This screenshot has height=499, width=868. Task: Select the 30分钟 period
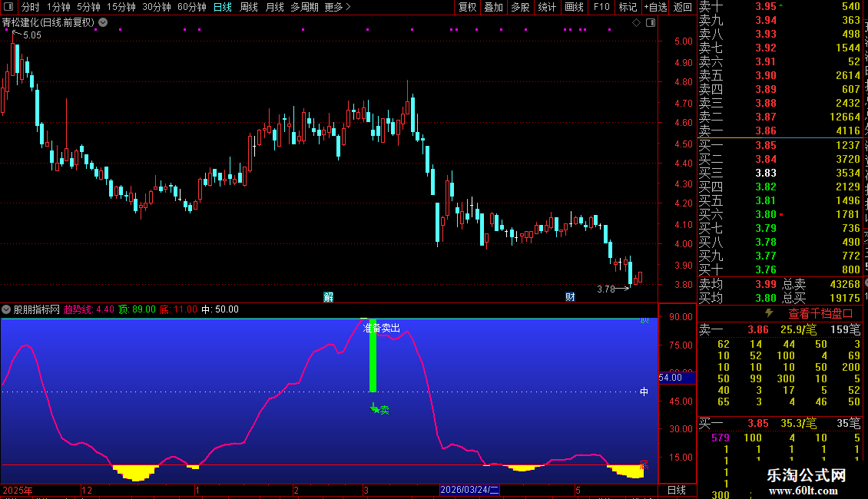click(x=157, y=7)
